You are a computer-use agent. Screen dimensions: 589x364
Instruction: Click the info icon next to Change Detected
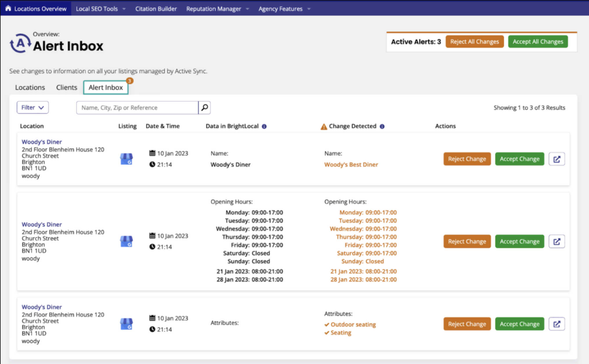pyautogui.click(x=382, y=126)
